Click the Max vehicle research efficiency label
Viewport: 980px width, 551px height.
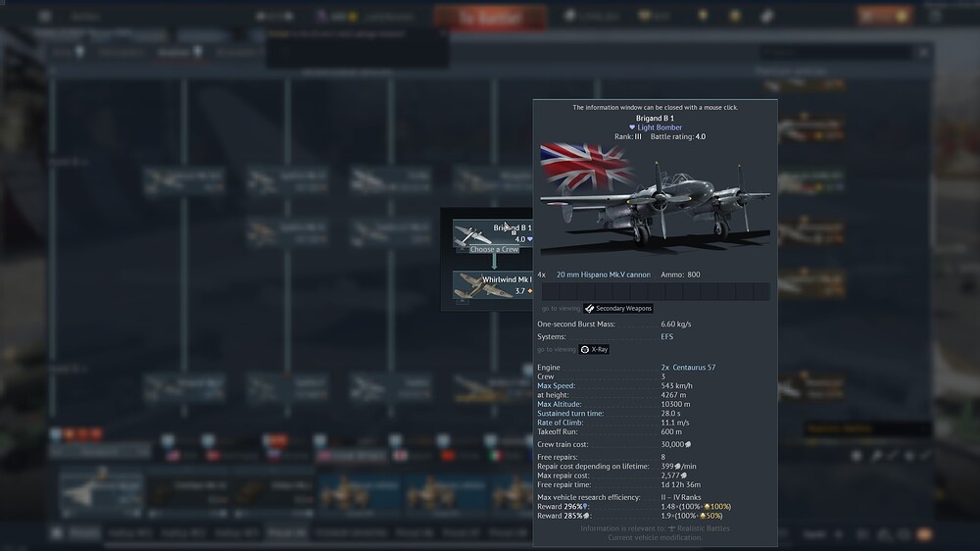589,498
